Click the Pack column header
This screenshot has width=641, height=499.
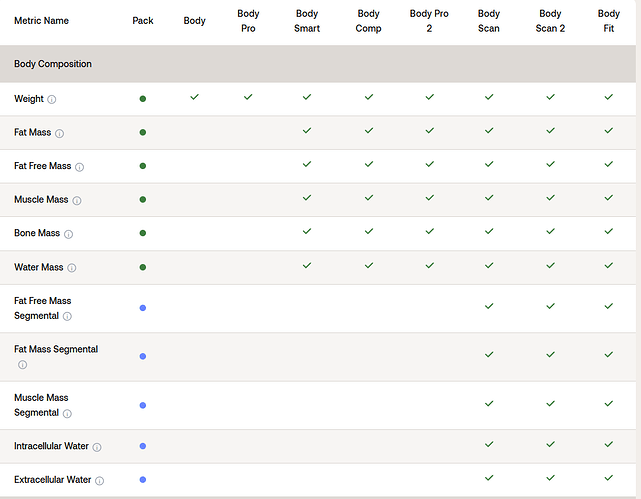(x=143, y=20)
